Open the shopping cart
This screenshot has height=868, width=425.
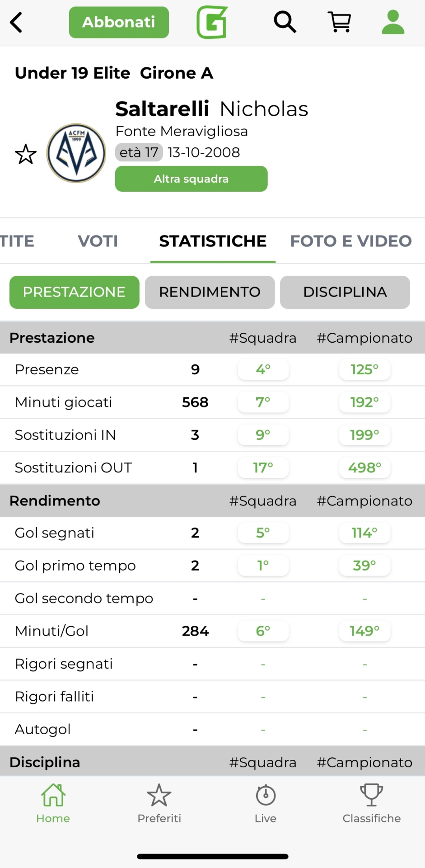[340, 22]
